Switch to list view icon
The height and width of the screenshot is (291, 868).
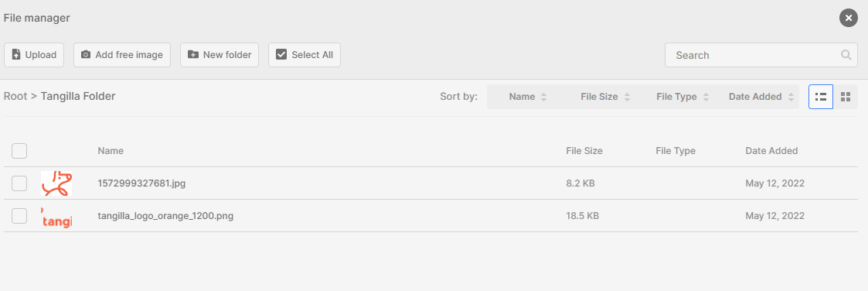click(x=821, y=97)
